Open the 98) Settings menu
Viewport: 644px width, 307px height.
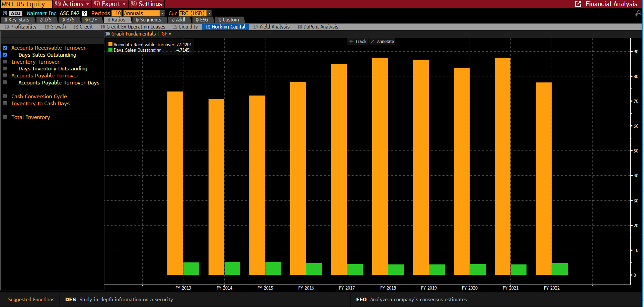tap(146, 4)
